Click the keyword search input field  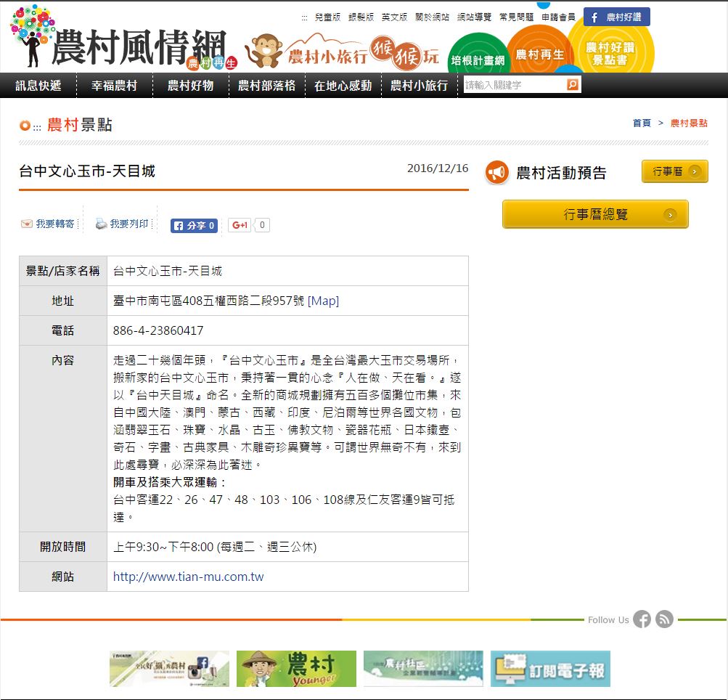[x=514, y=85]
